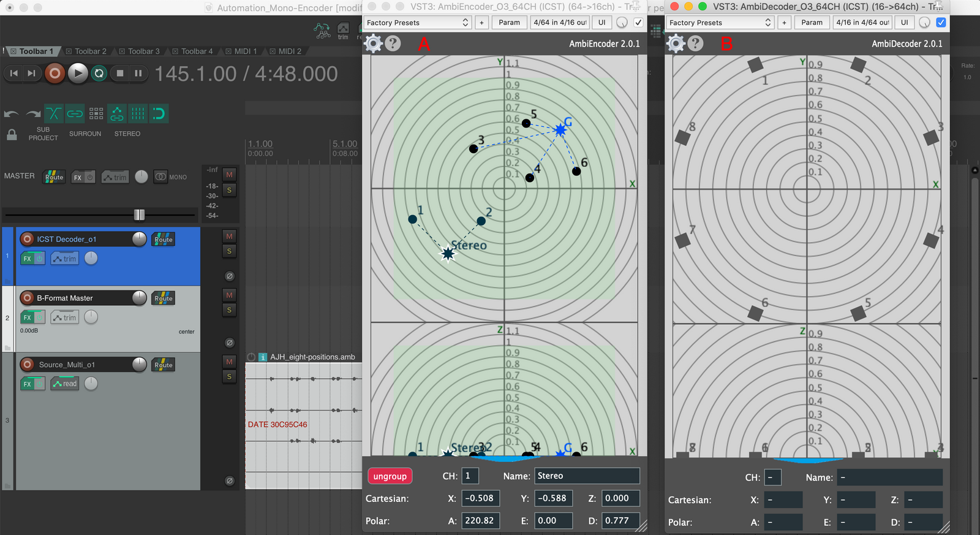Screen dimensions: 980x535
Task: Open the MASTER track FX chain
Action: (78, 177)
